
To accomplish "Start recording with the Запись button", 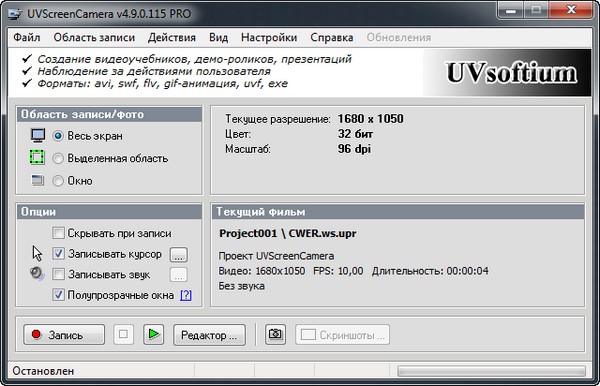I will click(x=64, y=335).
